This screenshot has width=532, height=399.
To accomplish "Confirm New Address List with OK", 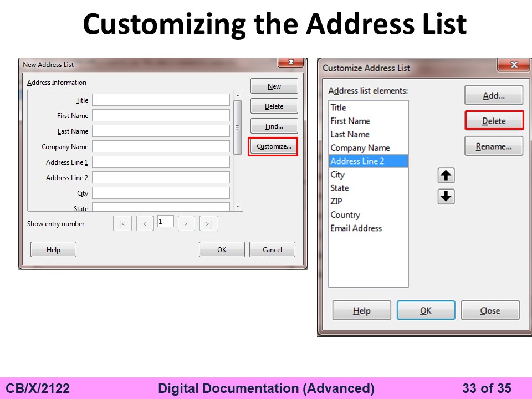I will [x=222, y=250].
